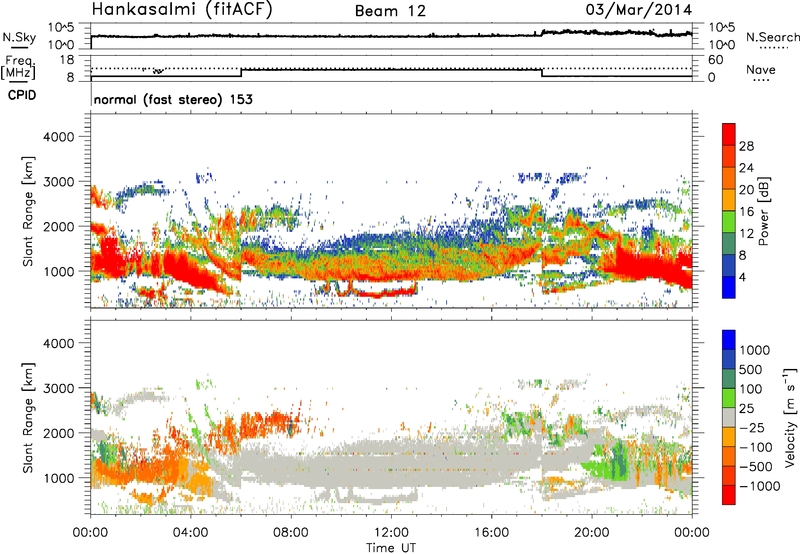Image resolution: width=800 pixels, height=554 pixels.
Task: Click the red top segment of Power colorbar
Action: coord(729,134)
